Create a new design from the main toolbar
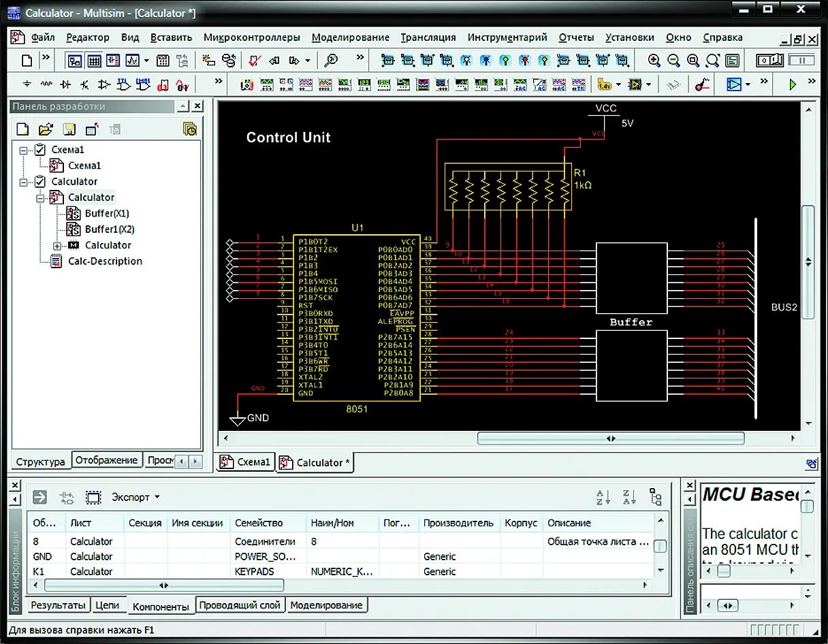The width and height of the screenshot is (828, 644). [27, 61]
